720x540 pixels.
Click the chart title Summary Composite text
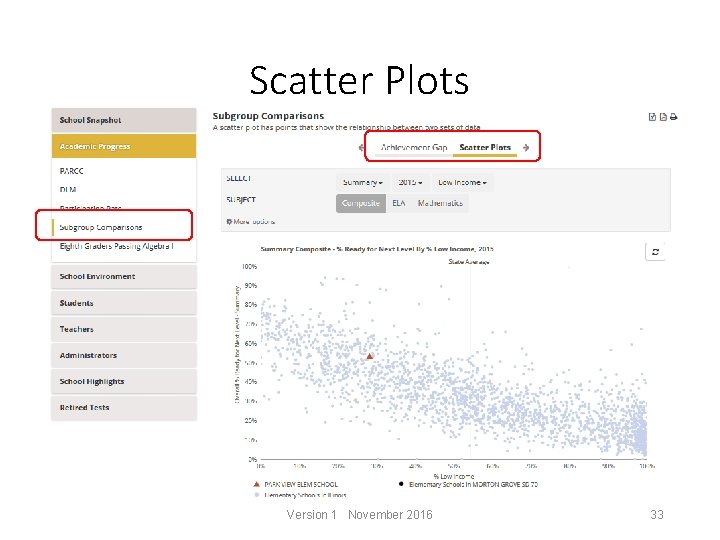(x=377, y=249)
